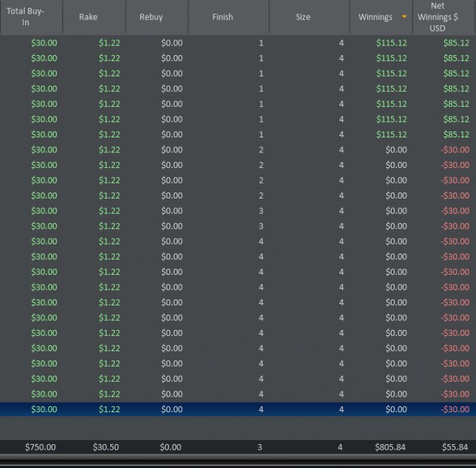Click the $0.00 rebuy total in summary row

[171, 447]
